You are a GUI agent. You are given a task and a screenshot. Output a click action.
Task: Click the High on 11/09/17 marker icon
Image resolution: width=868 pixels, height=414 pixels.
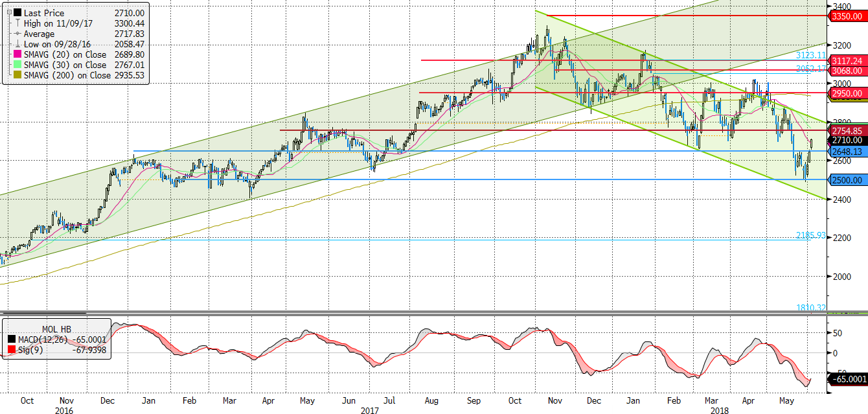17,23
